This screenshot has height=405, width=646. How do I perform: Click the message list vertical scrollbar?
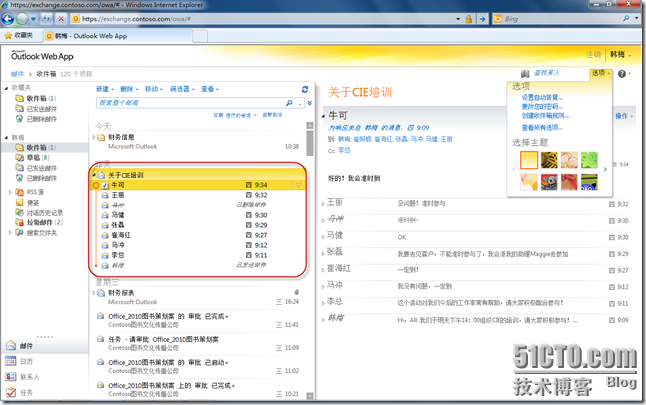(310, 260)
